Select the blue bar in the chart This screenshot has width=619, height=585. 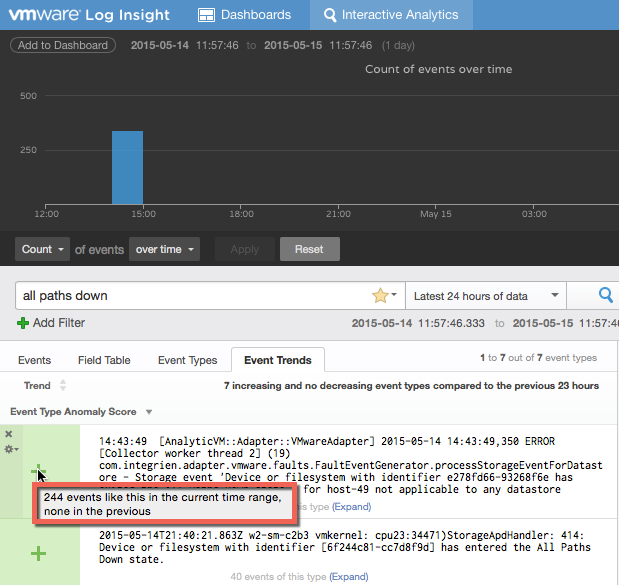pos(128,167)
